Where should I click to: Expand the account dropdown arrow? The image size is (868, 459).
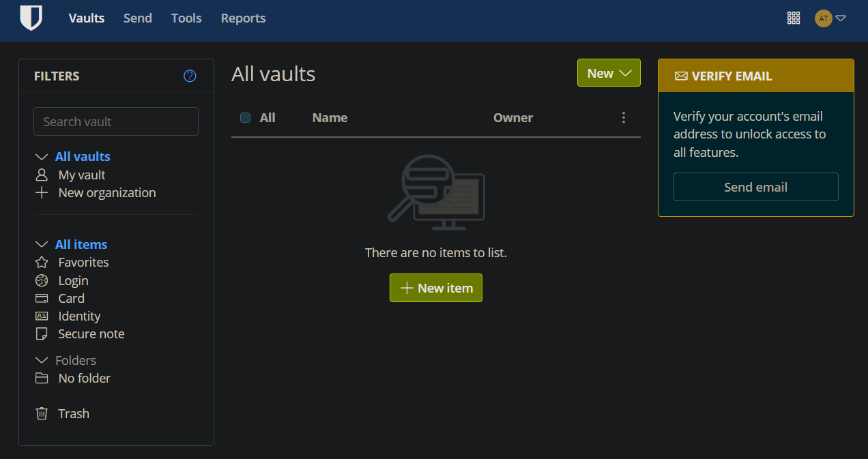[x=841, y=18]
